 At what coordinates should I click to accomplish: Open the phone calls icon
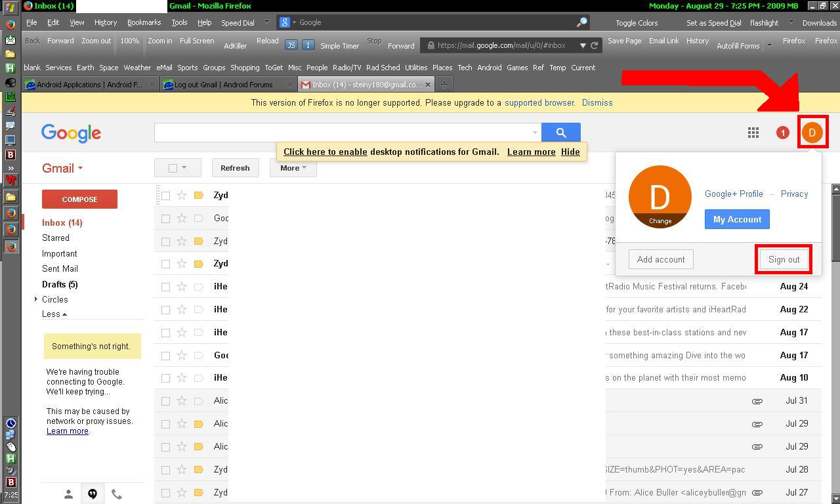click(x=117, y=494)
